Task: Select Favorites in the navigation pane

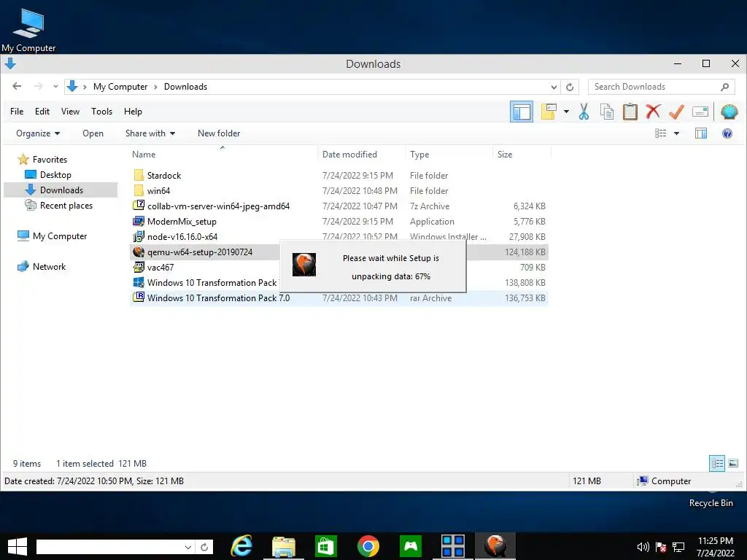Action: [50, 160]
